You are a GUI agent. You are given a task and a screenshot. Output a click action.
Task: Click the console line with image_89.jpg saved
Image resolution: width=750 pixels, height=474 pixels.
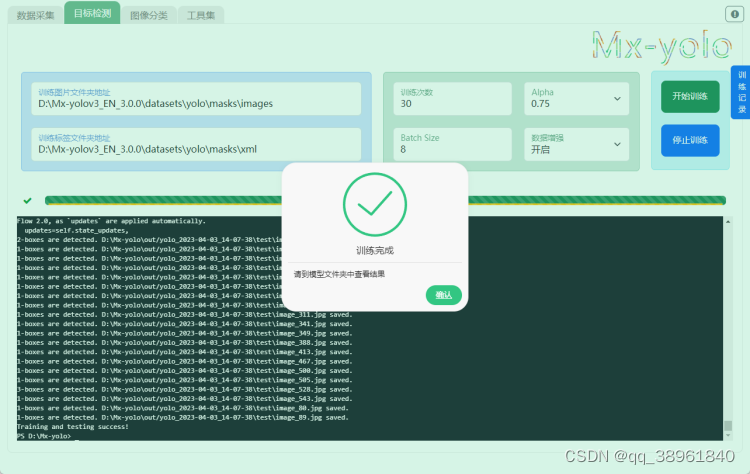[183, 418]
